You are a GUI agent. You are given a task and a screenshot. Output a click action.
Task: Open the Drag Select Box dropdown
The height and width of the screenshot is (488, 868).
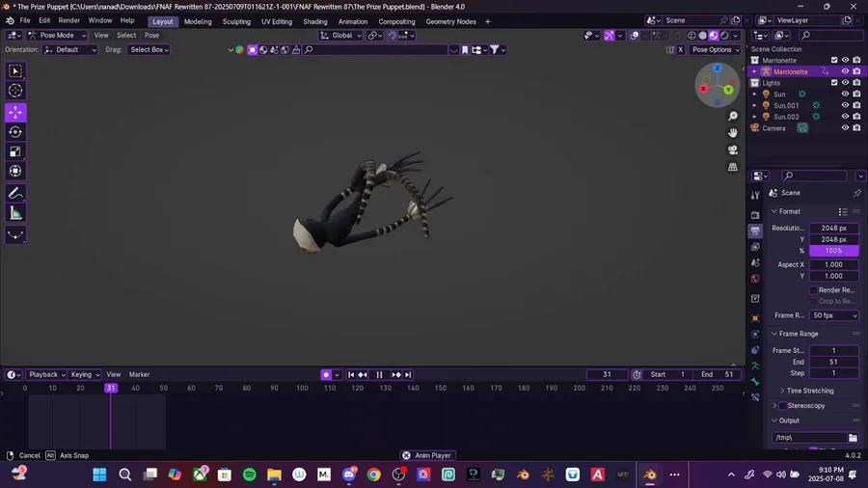click(x=149, y=50)
